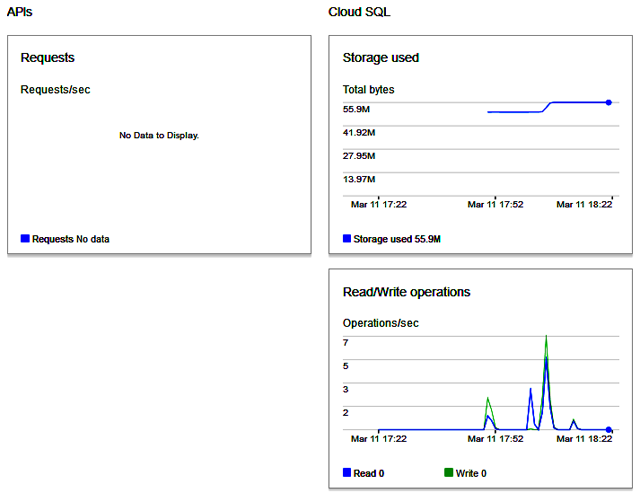Click the Operations/sec axis label
This screenshot has height=493, width=640.
(380, 323)
